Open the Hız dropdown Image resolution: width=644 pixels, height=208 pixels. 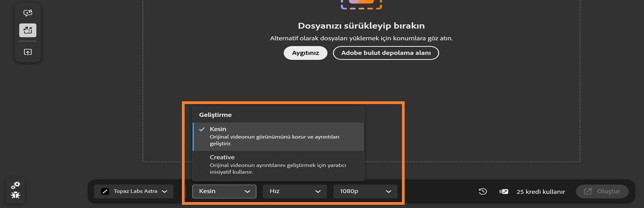[x=295, y=191]
